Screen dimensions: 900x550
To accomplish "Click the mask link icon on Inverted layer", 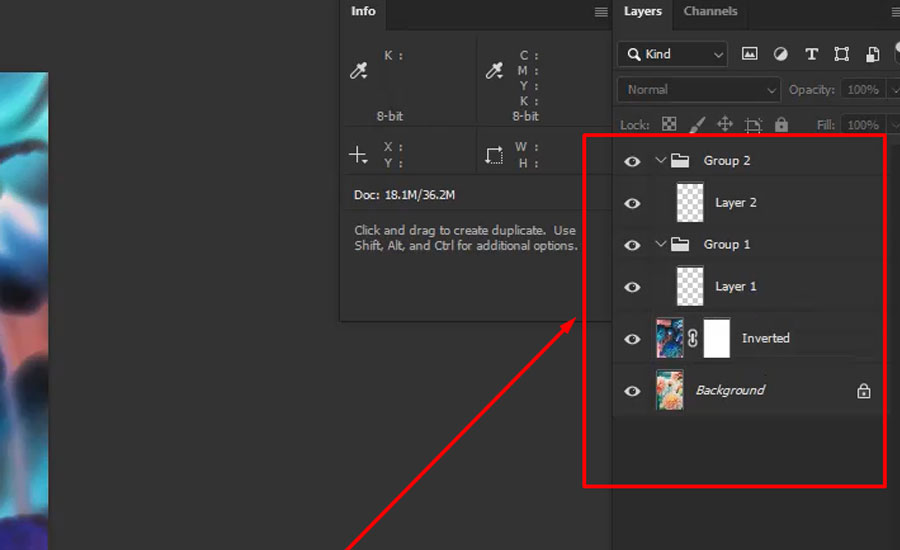I will coord(693,338).
